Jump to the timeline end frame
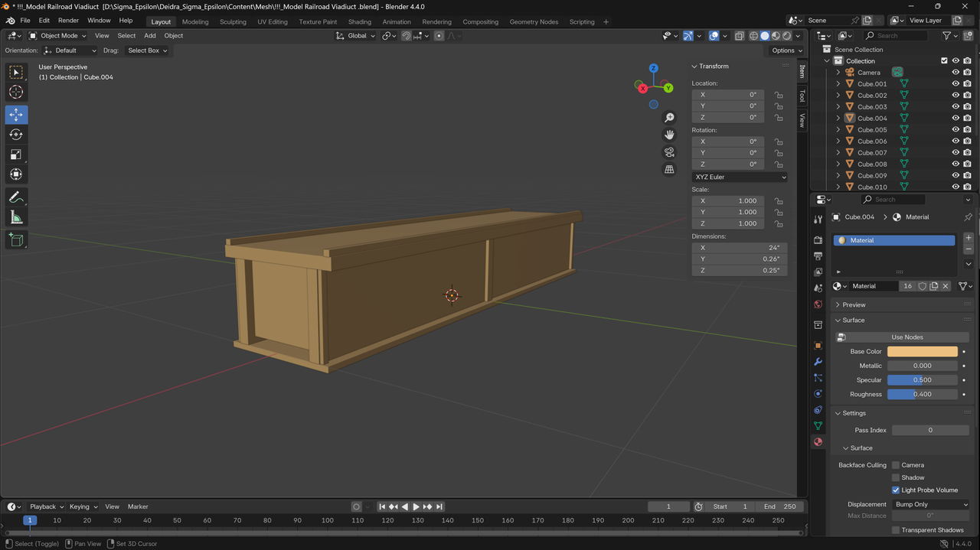 coord(439,506)
